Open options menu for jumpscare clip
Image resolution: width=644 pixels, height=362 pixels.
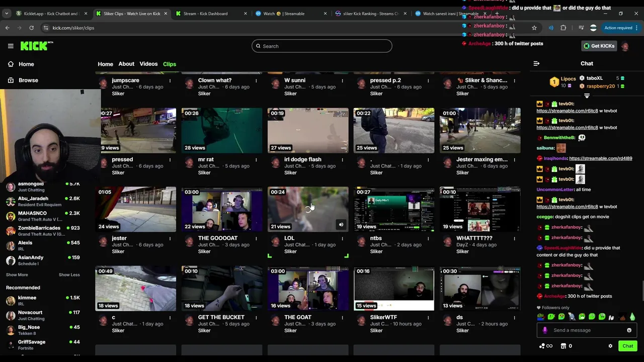click(x=170, y=80)
